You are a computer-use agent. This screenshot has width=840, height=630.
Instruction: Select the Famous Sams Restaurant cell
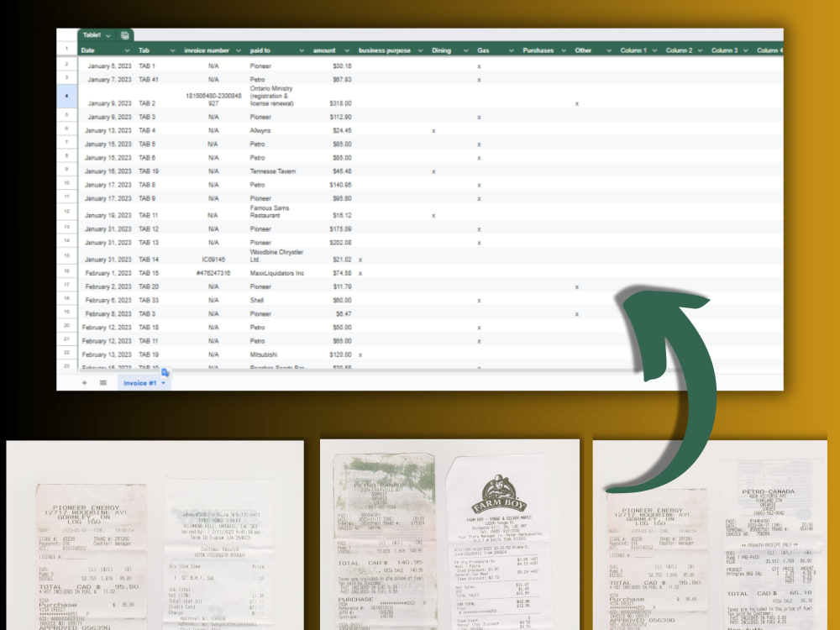click(270, 212)
